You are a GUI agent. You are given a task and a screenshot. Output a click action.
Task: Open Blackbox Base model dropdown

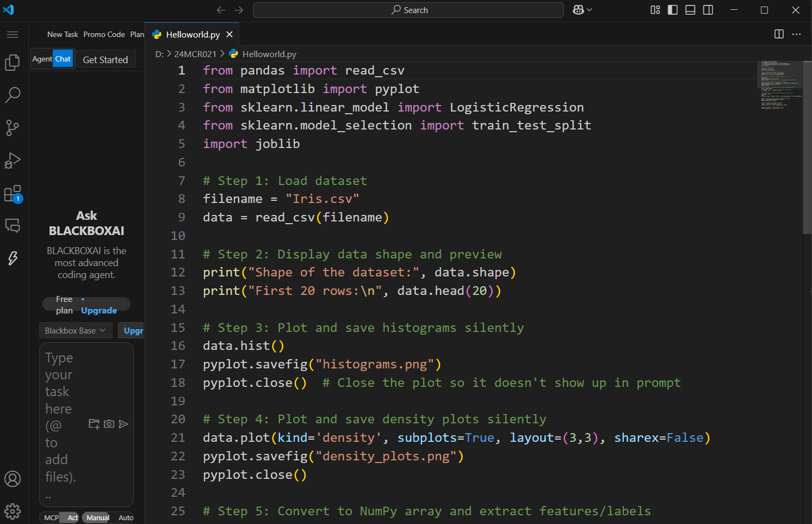coord(76,330)
